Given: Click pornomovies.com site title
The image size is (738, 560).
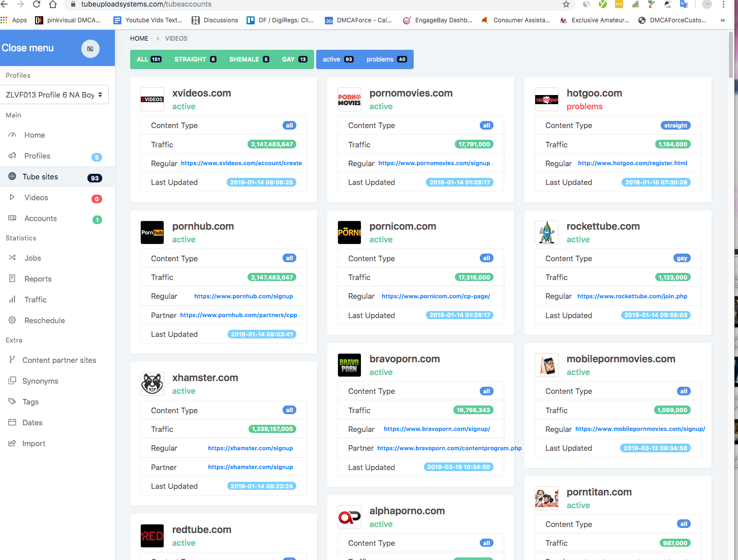Looking at the screenshot, I should click(411, 94).
